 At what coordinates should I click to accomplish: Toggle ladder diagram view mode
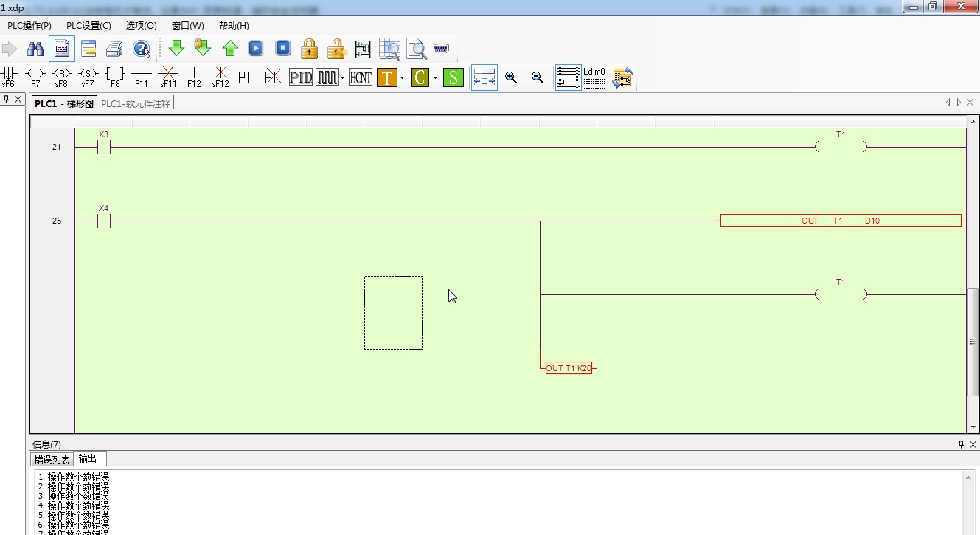(569, 77)
